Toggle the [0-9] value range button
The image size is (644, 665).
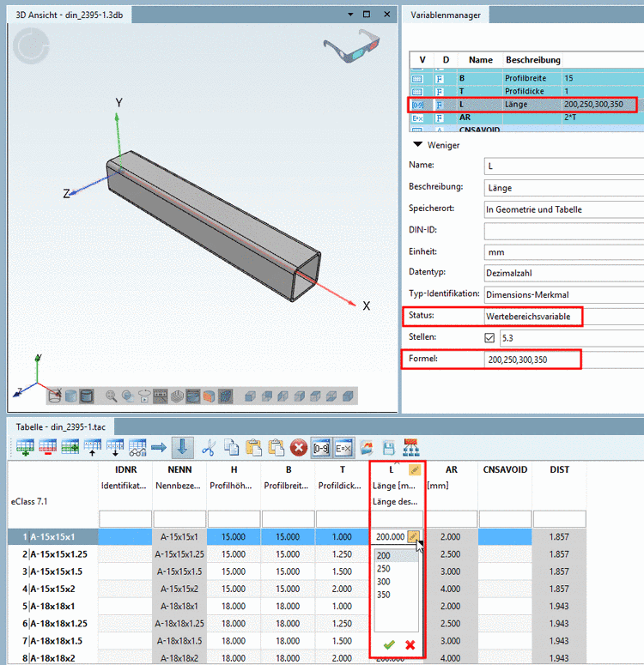[321, 448]
